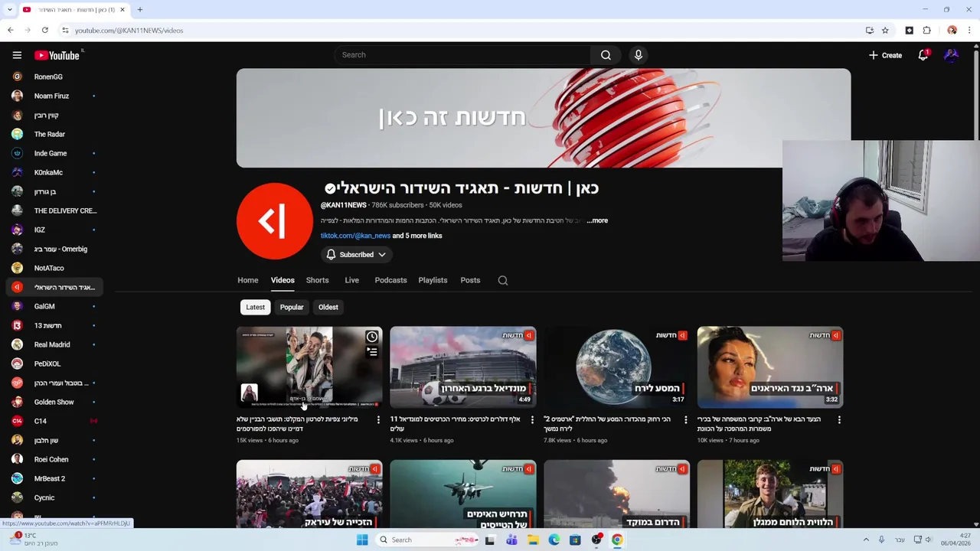This screenshot has width=980, height=551.
Task: Select the Popular sort chip
Action: click(292, 307)
